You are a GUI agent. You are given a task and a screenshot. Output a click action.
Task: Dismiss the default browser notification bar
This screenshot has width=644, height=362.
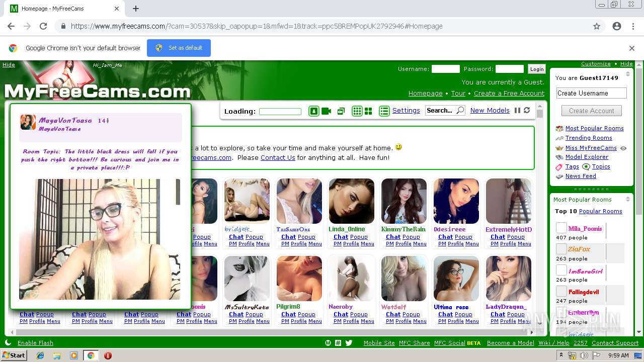[632, 48]
